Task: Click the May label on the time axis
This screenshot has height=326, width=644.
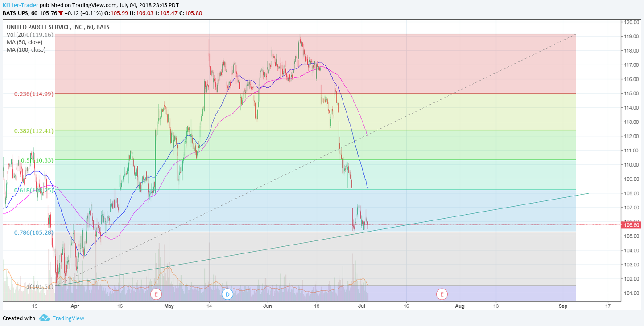Action: pos(169,306)
